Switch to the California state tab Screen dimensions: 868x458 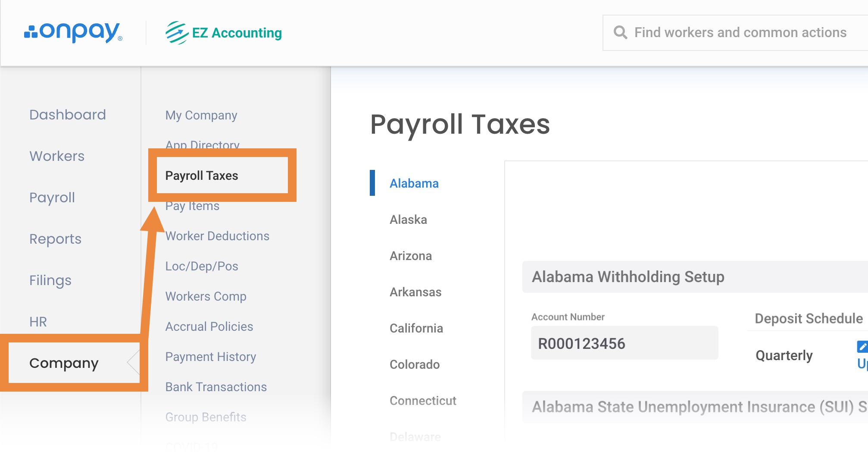(416, 328)
